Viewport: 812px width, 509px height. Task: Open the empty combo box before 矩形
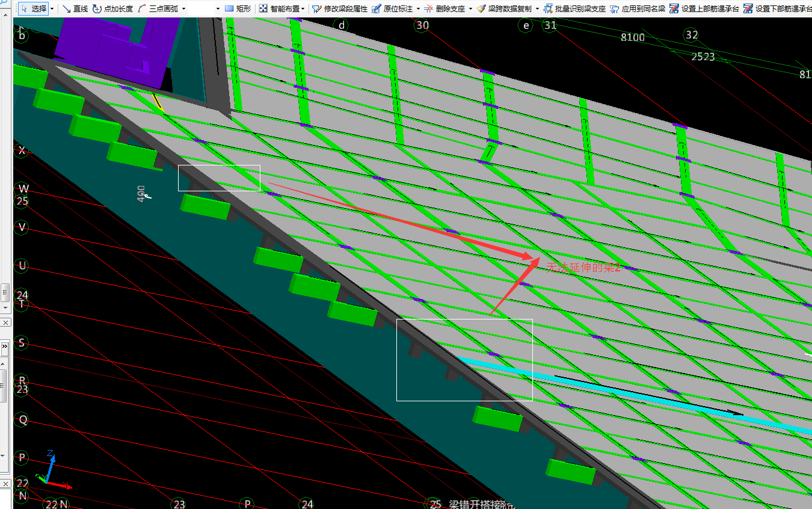coord(205,9)
